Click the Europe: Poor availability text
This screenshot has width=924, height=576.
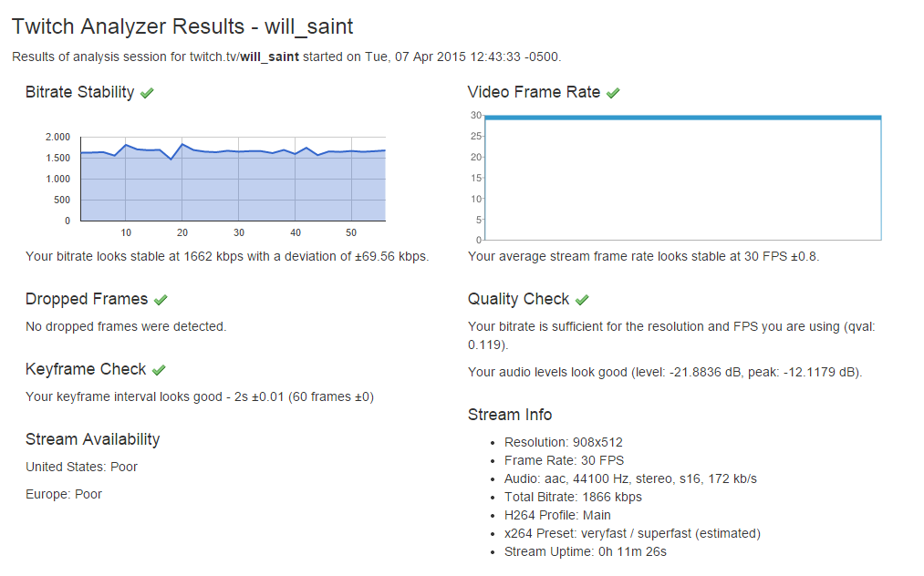(x=64, y=494)
